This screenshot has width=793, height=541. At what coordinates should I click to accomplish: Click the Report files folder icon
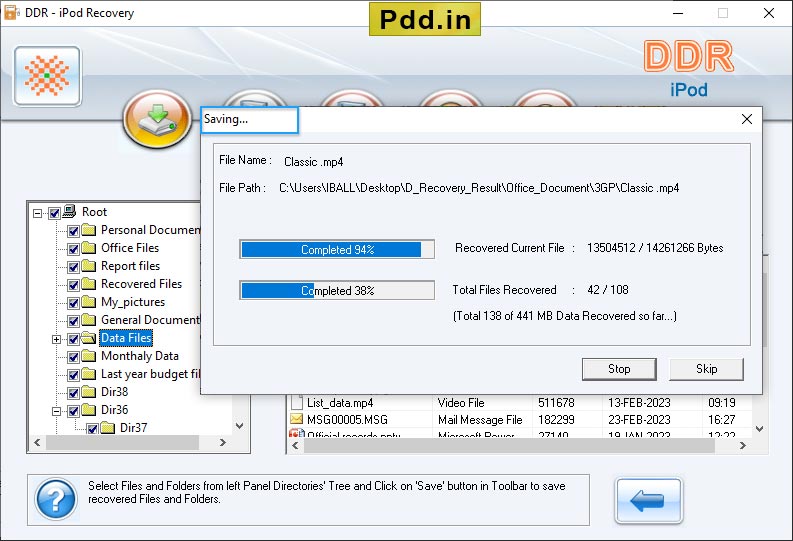coord(89,266)
